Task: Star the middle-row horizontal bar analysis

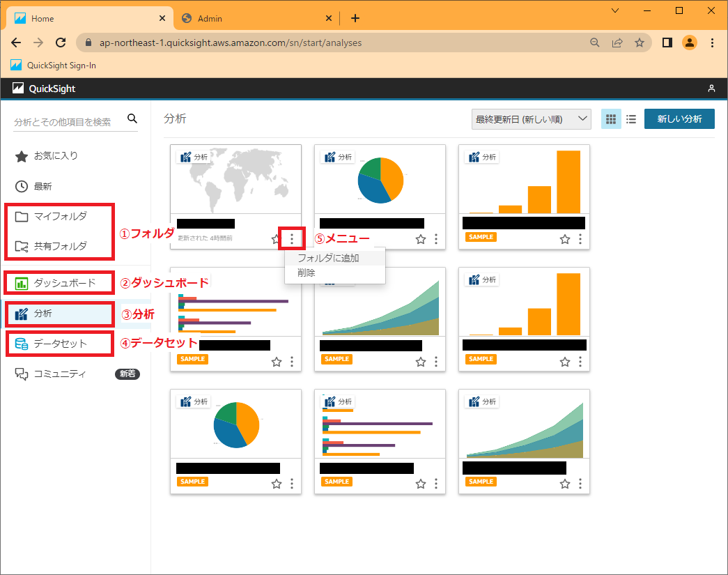Action: [x=277, y=362]
